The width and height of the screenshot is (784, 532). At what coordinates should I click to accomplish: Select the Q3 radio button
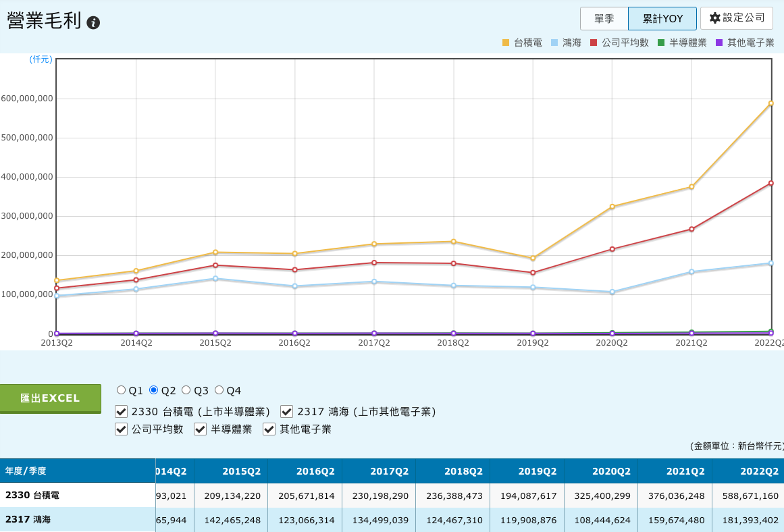186,390
